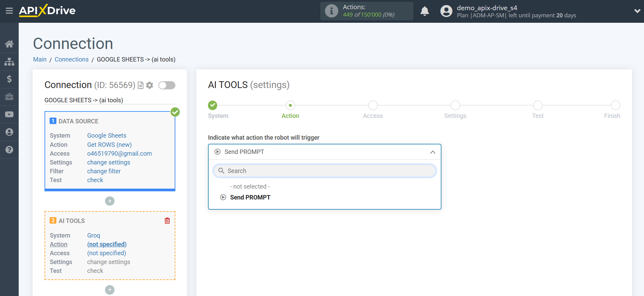Choose Send PROMPT from the list

click(250, 197)
